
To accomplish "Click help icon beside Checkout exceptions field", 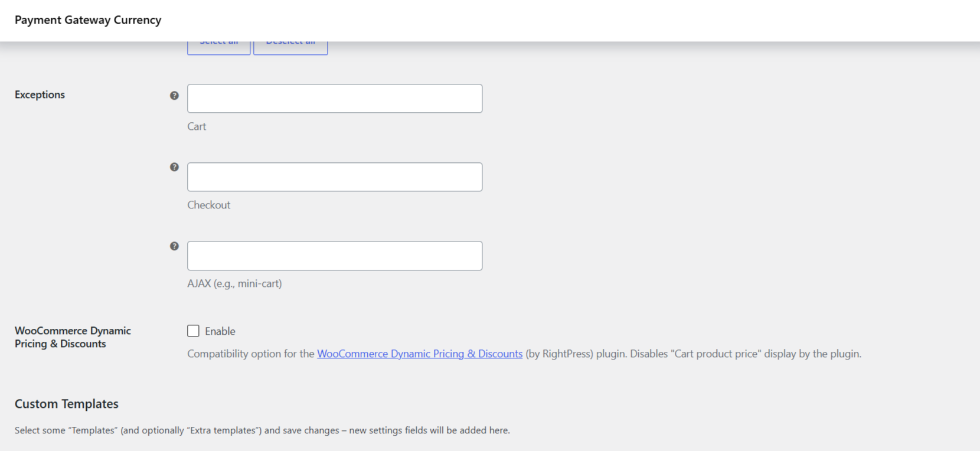I will pyautogui.click(x=174, y=167).
